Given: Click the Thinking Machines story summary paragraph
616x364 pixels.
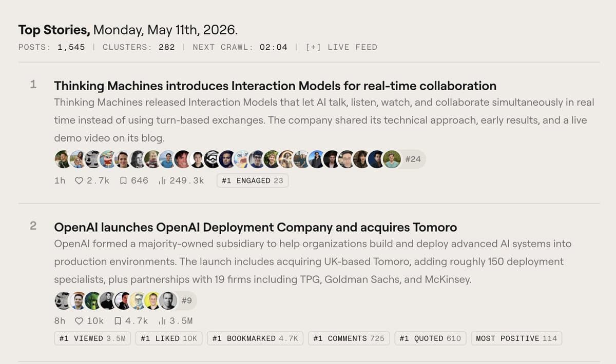Looking at the screenshot, I should pos(324,120).
